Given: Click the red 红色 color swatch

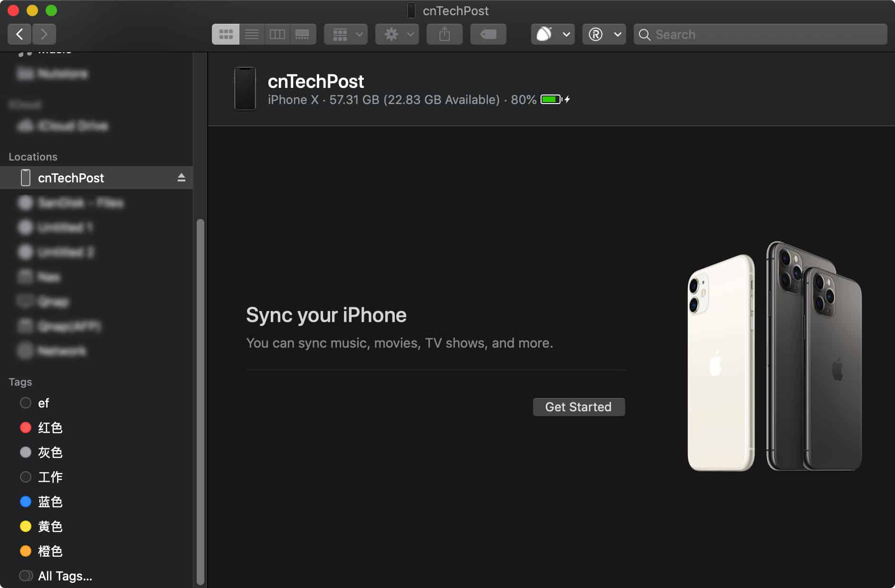Looking at the screenshot, I should tap(25, 427).
